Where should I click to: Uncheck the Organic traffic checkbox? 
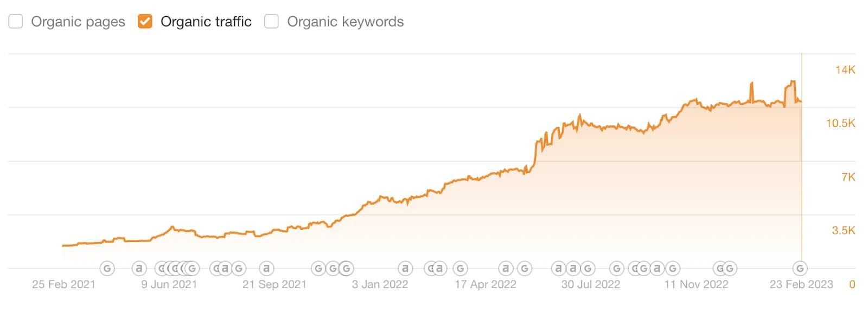pyautogui.click(x=145, y=22)
